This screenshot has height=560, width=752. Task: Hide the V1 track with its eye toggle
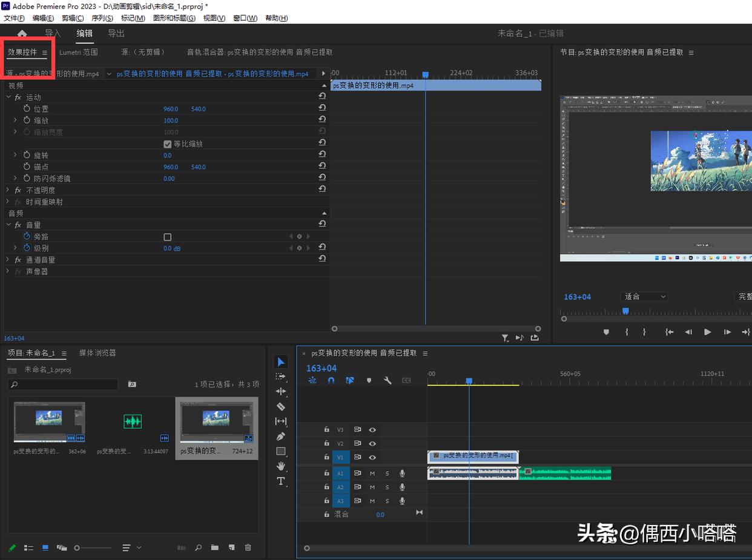[x=373, y=457]
